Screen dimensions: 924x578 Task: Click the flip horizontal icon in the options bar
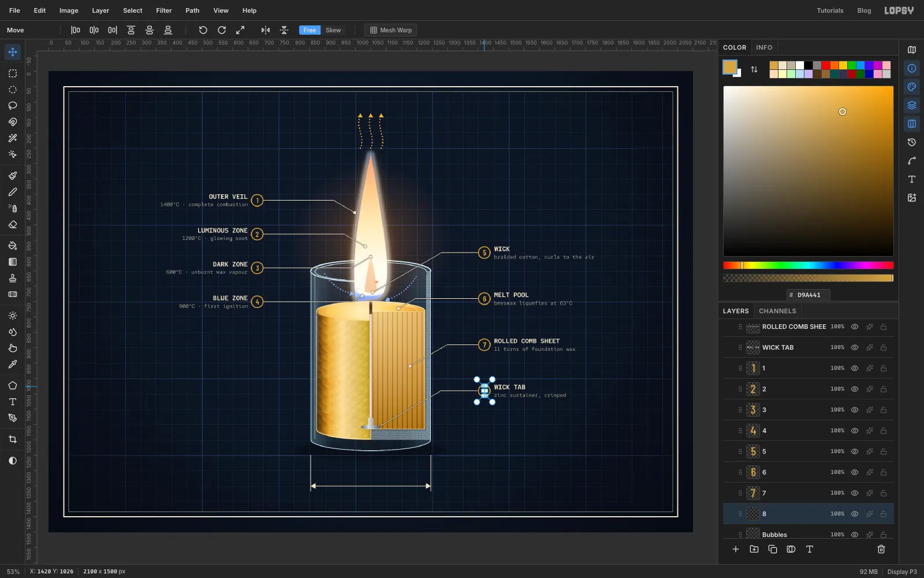(x=266, y=30)
